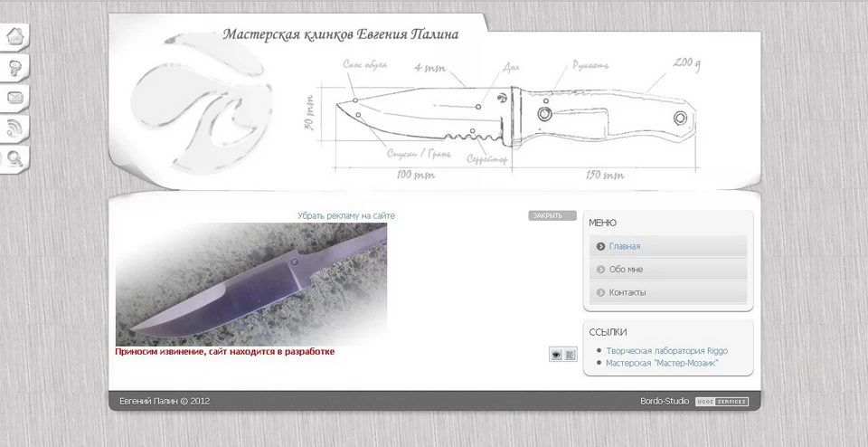This screenshot has width=868, height=447.
Task: Click the home icon in left sidebar
Action: pos(15,37)
